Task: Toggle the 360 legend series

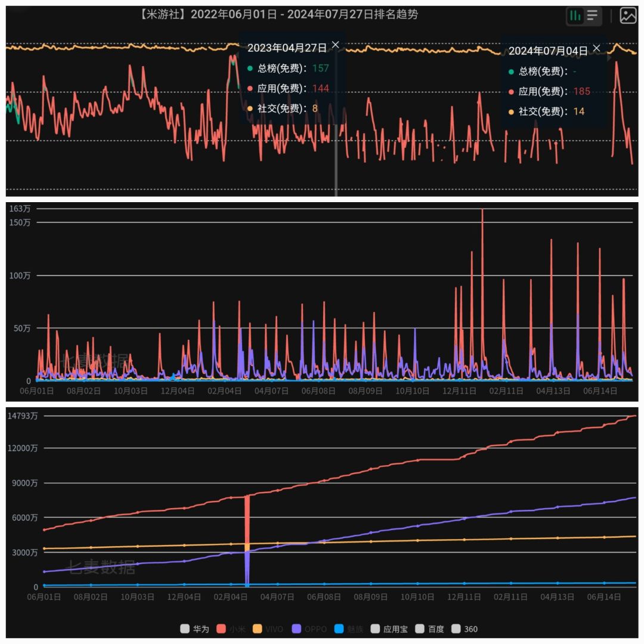Action: [465, 629]
